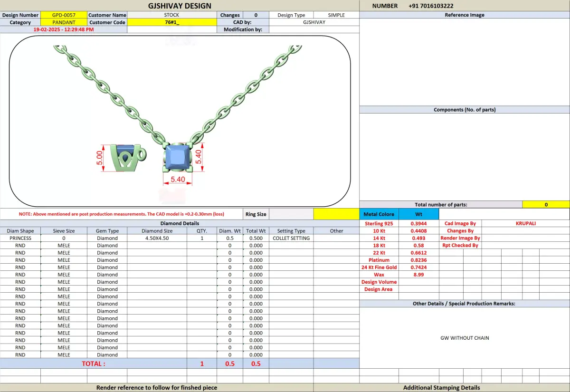The height and width of the screenshot is (392, 570).
Task: Select the COLLET SETTING cell
Action: pyautogui.click(x=291, y=238)
